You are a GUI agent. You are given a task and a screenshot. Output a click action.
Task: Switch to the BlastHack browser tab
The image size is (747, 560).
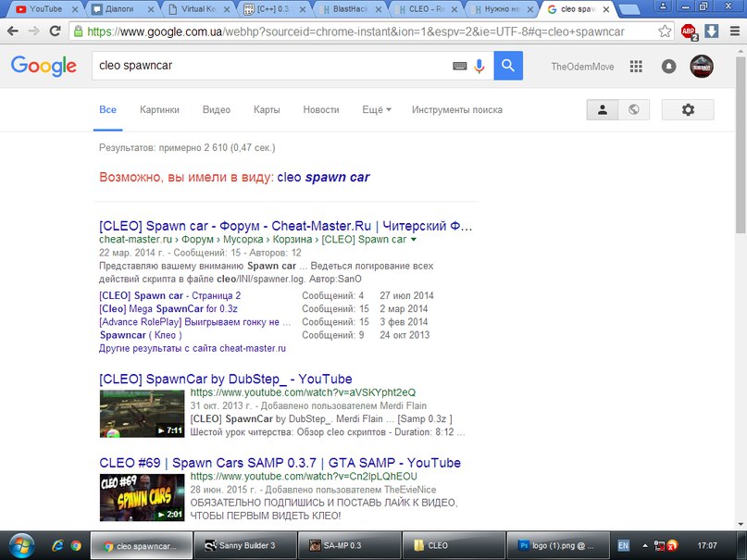(349, 9)
